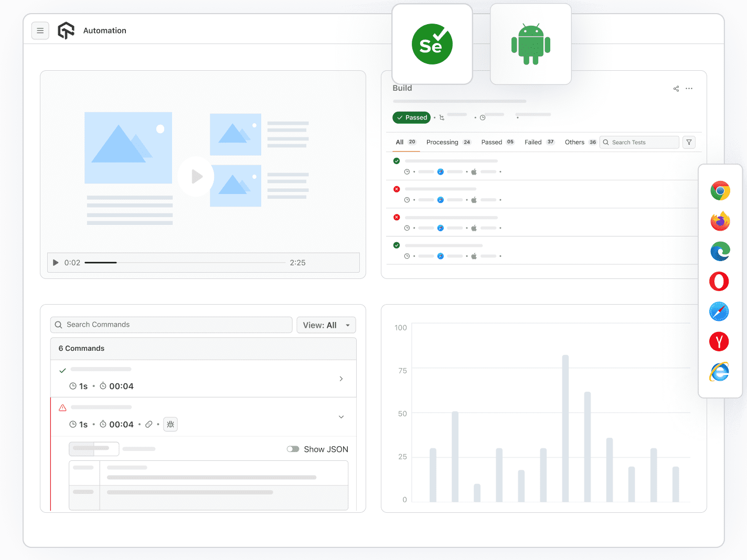Click the Build panel heading
The height and width of the screenshot is (560, 747).
(402, 88)
